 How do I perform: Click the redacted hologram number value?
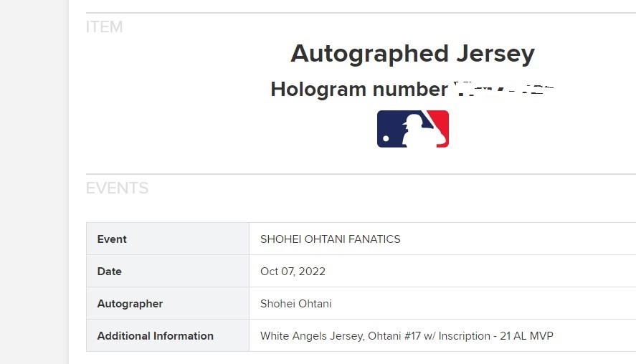click(x=503, y=88)
